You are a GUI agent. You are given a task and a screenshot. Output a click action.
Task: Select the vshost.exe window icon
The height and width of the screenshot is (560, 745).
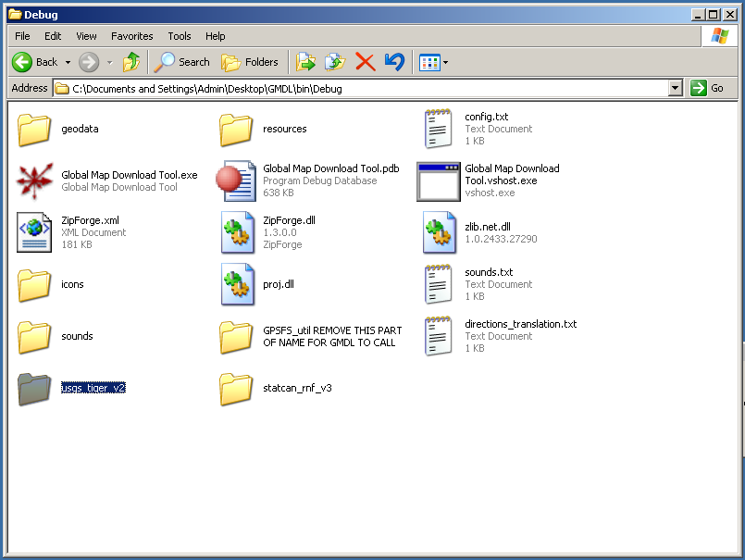click(x=439, y=181)
